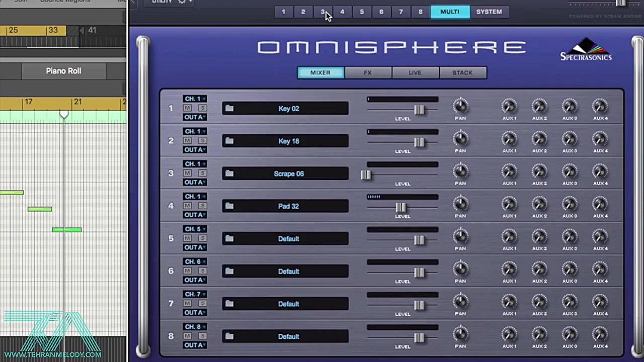Click the PAN knob for part 5
Screen dimensions: 644x362
[x=460, y=236]
